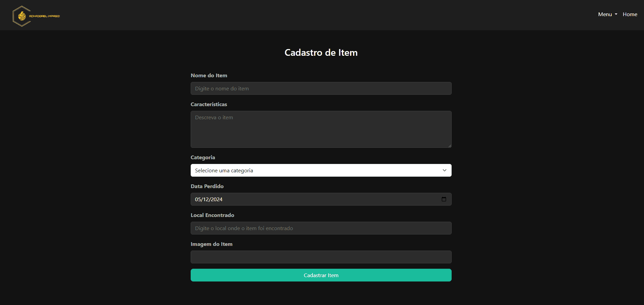
Task: Click the "Data Perdido" label
Action: tap(207, 186)
